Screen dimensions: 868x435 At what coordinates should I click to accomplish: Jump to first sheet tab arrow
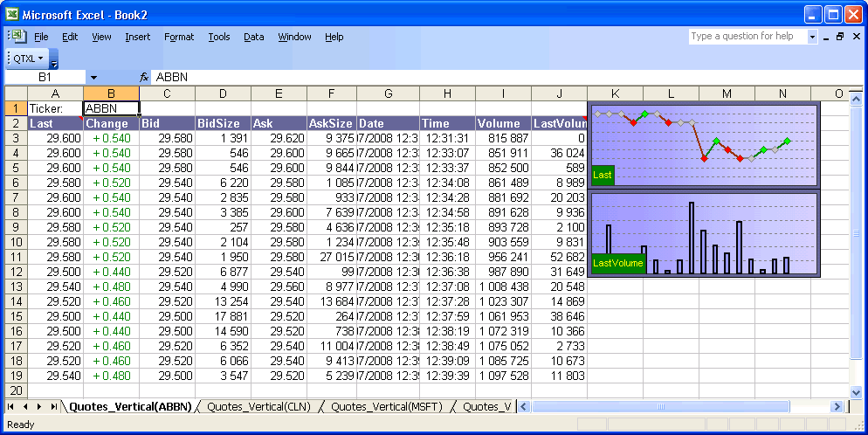[11, 407]
